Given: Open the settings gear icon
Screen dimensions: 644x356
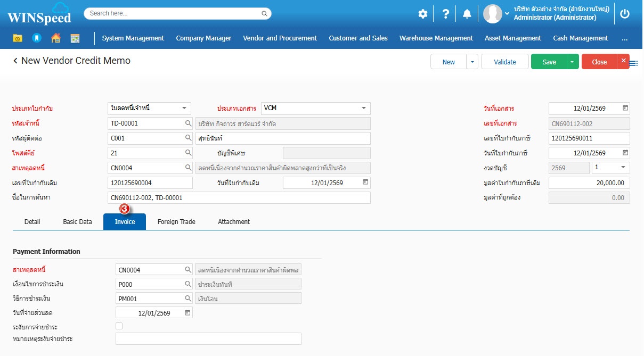Looking at the screenshot, I should click(422, 14).
